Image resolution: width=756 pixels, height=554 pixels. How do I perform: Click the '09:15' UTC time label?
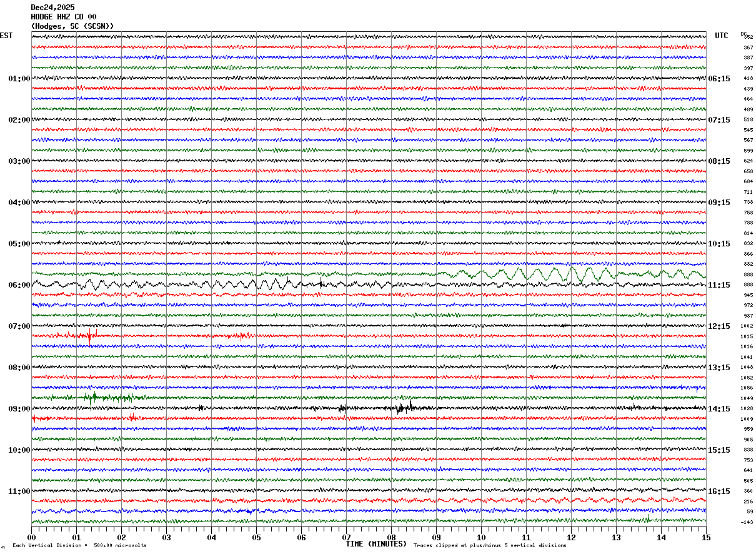tap(719, 203)
